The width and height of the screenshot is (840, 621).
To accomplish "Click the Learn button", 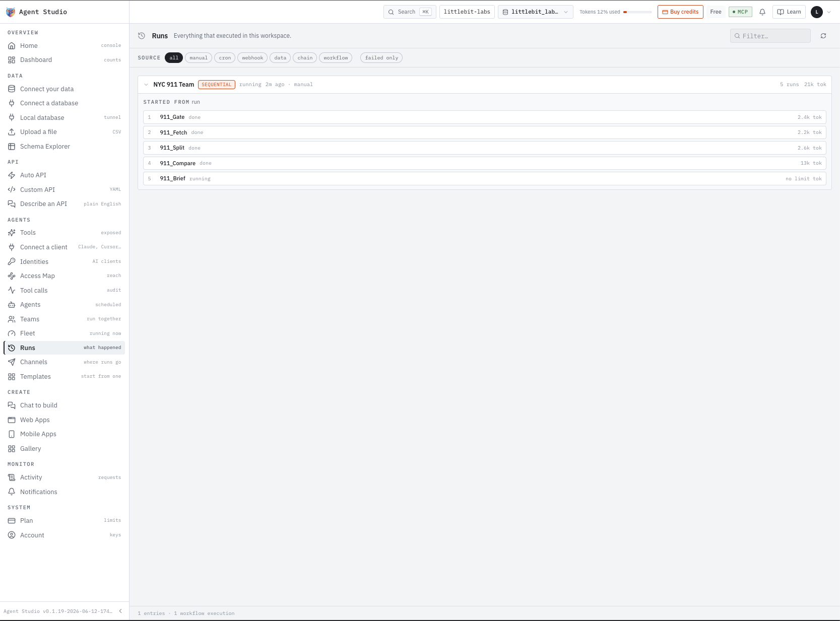I will (x=789, y=12).
